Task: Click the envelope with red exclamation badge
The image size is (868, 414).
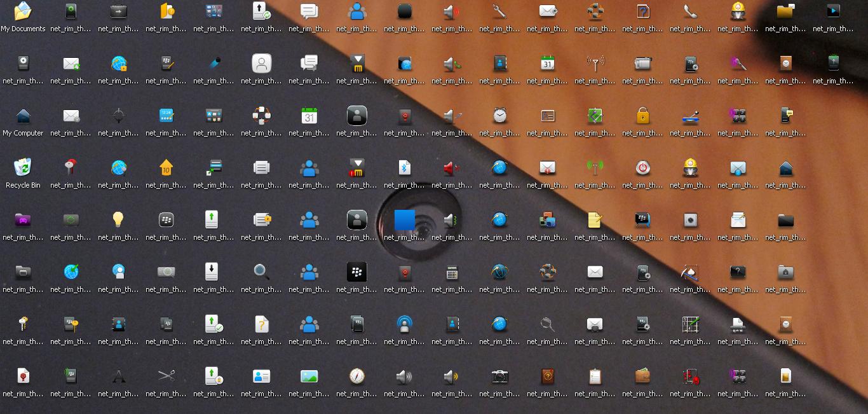Action: [547, 168]
